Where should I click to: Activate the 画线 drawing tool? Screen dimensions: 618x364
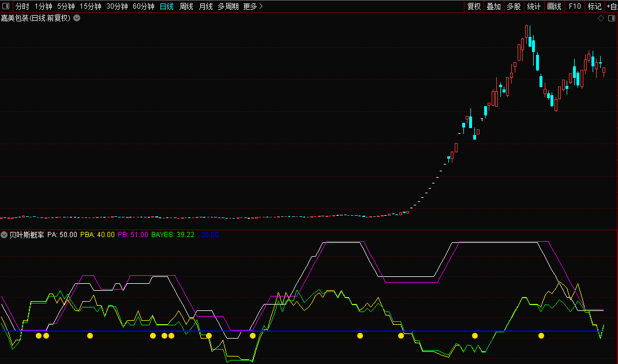tap(554, 6)
